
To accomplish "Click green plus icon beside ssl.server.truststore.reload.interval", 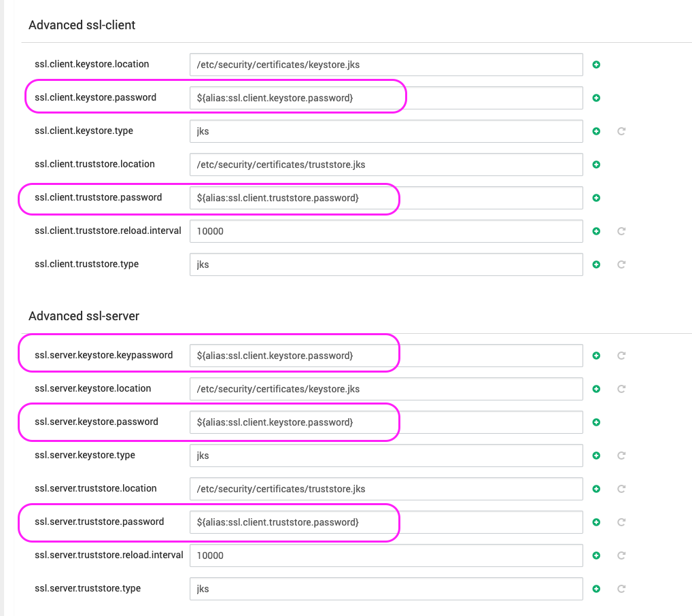I will (x=596, y=555).
